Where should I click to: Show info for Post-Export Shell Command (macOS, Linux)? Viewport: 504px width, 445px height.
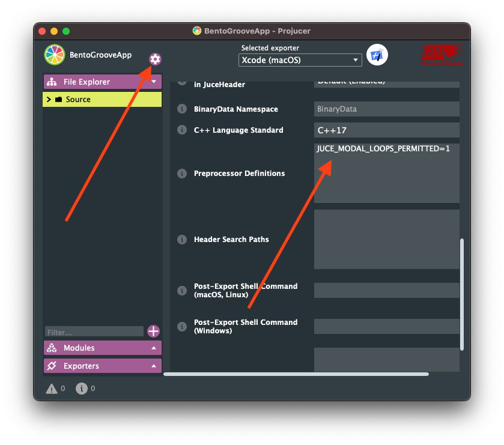coord(182,291)
